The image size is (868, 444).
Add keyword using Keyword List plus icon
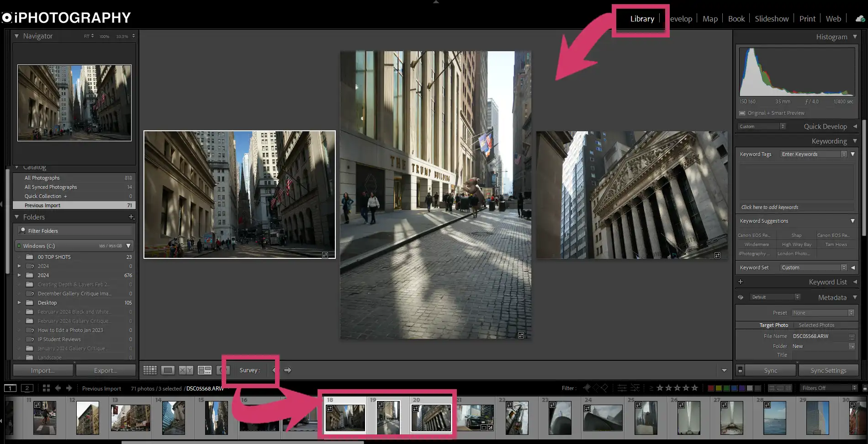pyautogui.click(x=741, y=282)
